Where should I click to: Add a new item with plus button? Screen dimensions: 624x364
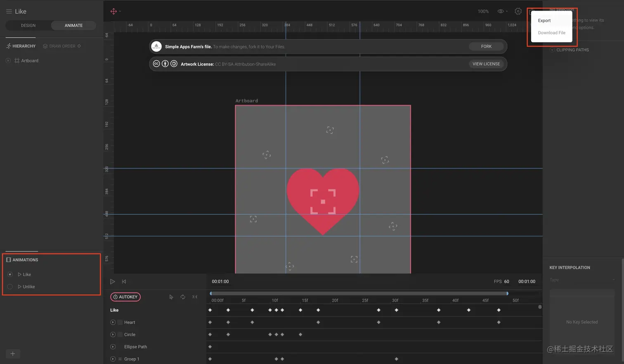[13, 354]
